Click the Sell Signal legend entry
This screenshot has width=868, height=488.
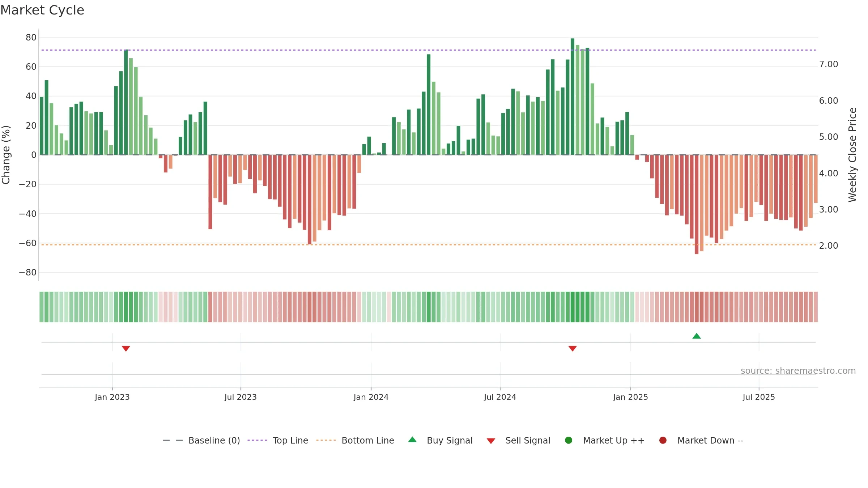518,440
